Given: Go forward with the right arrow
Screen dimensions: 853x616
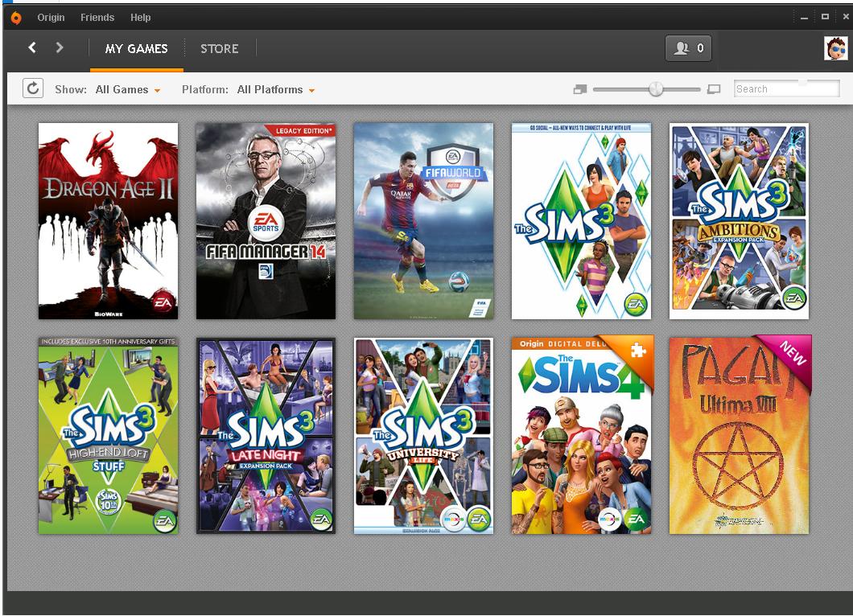Looking at the screenshot, I should tap(60, 47).
